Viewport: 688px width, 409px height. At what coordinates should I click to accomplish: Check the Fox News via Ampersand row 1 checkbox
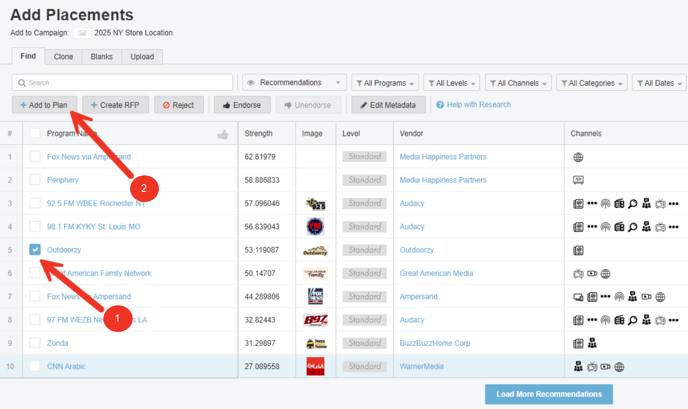[35, 157]
